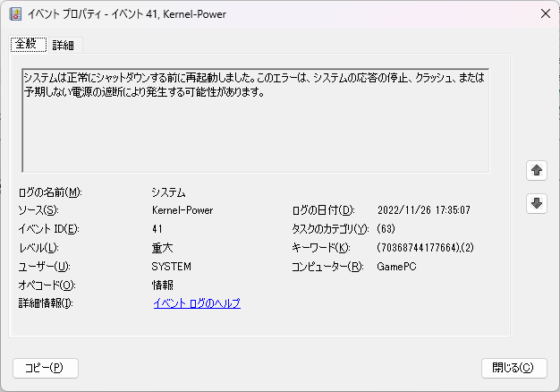Open the イベント ログのヘルプ link
This screenshot has width=560, height=392.
[x=197, y=303]
